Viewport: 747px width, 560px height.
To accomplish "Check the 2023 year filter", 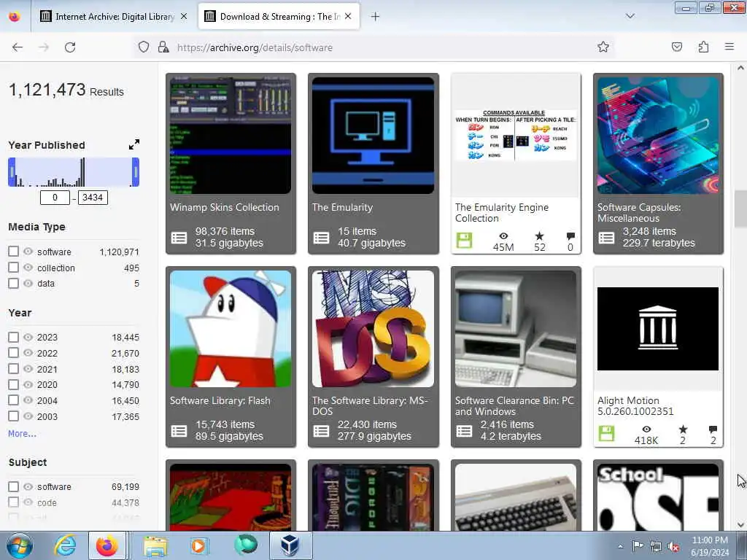I will coord(13,337).
